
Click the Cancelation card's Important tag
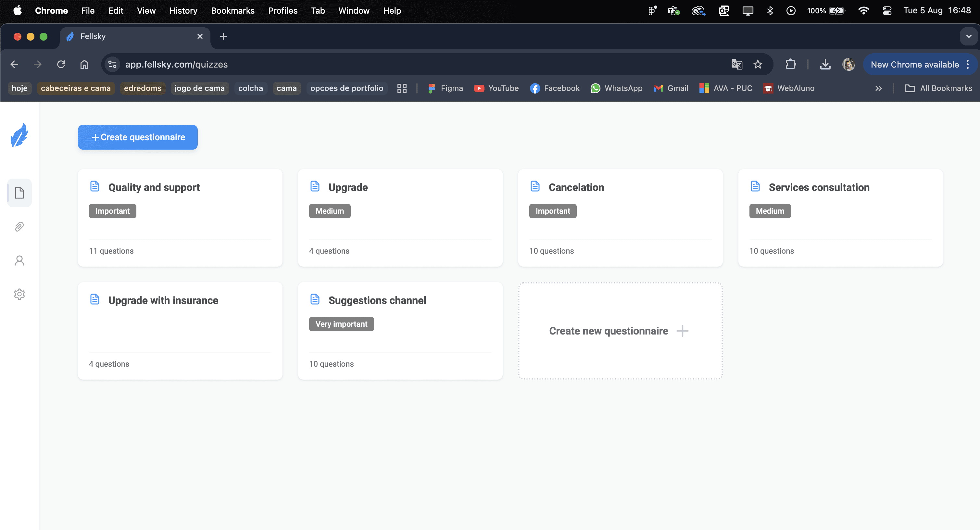(552, 211)
